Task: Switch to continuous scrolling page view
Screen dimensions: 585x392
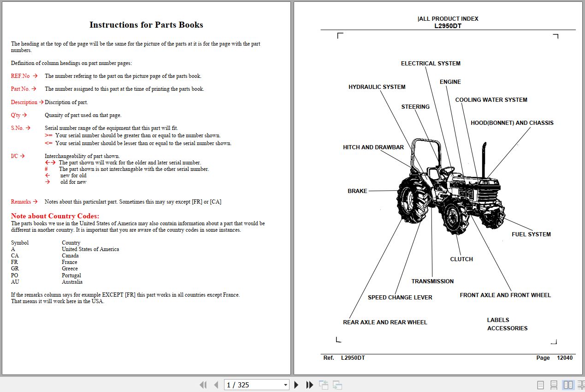Action: tap(554, 385)
